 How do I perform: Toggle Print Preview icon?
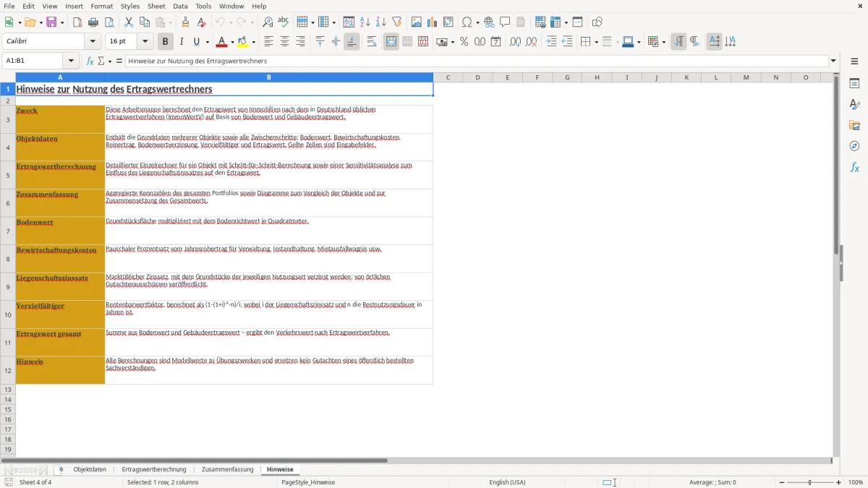(109, 22)
